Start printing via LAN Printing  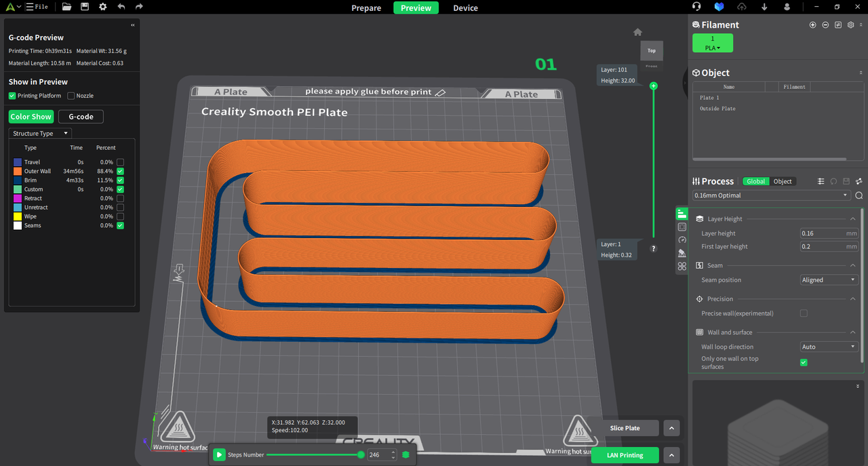625,454
